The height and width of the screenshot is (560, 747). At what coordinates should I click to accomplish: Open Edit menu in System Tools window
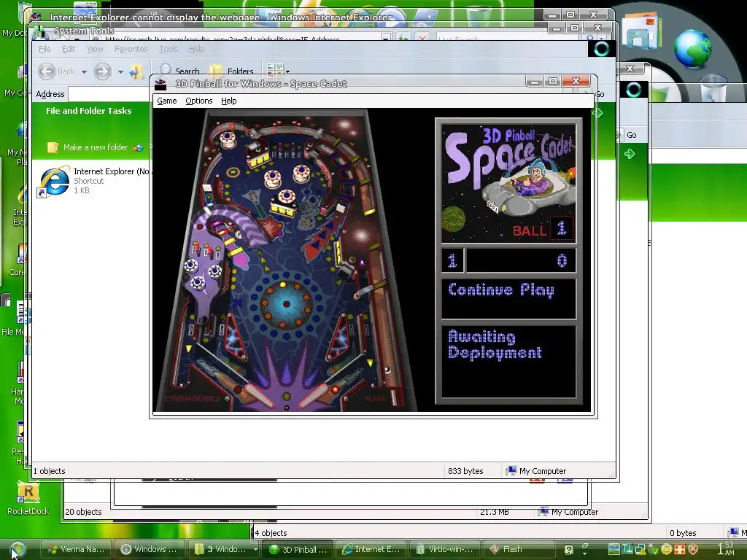(68, 49)
